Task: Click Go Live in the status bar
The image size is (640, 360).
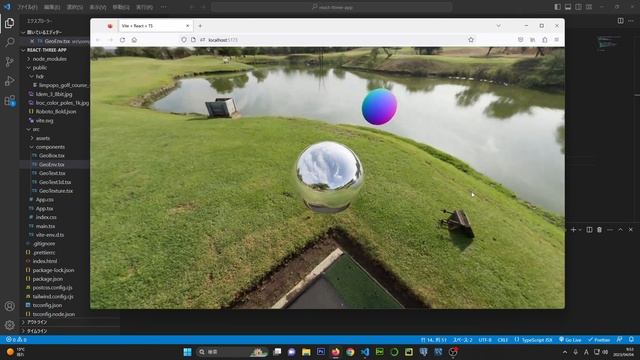Action: tap(570, 340)
